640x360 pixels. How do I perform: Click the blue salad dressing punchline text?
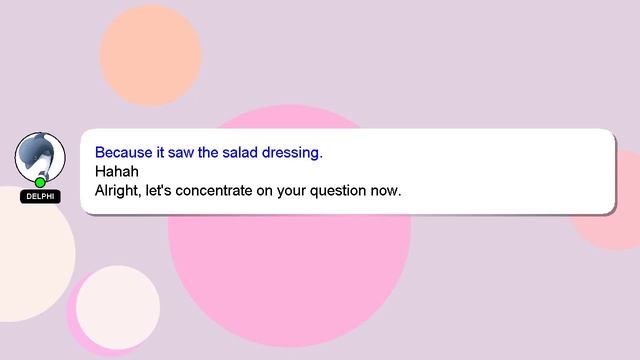click(209, 153)
